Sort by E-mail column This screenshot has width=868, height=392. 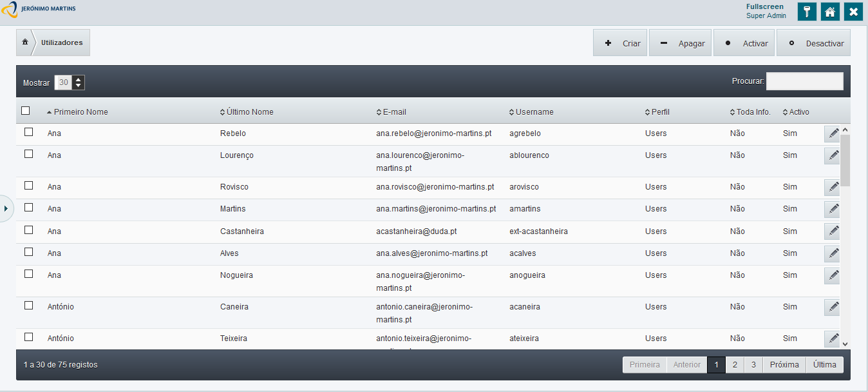[x=392, y=112]
